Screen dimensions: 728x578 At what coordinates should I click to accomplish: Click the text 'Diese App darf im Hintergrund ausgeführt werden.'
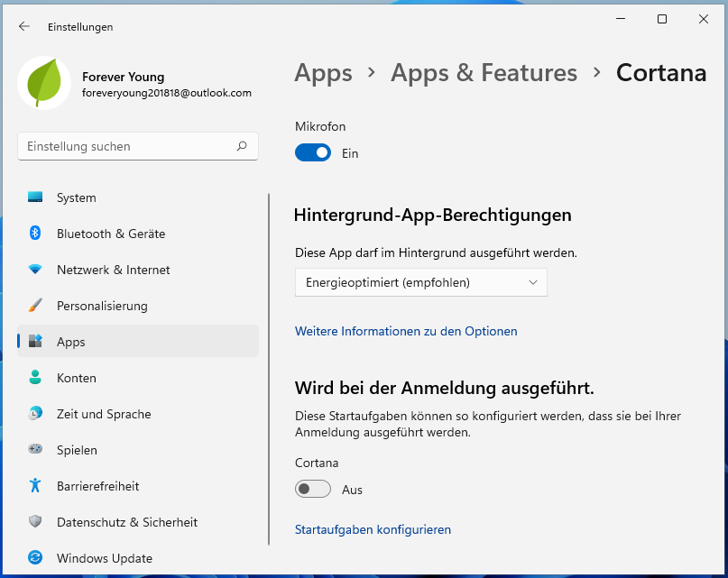click(436, 253)
